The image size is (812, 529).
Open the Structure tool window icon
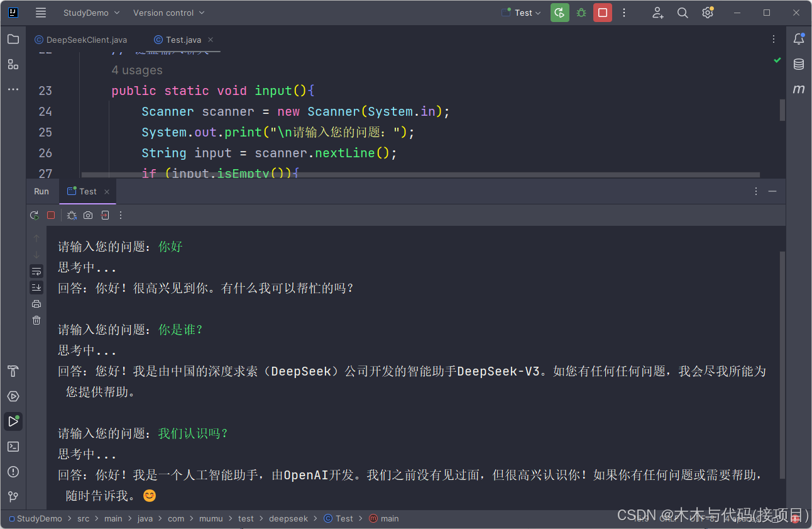pyautogui.click(x=13, y=64)
